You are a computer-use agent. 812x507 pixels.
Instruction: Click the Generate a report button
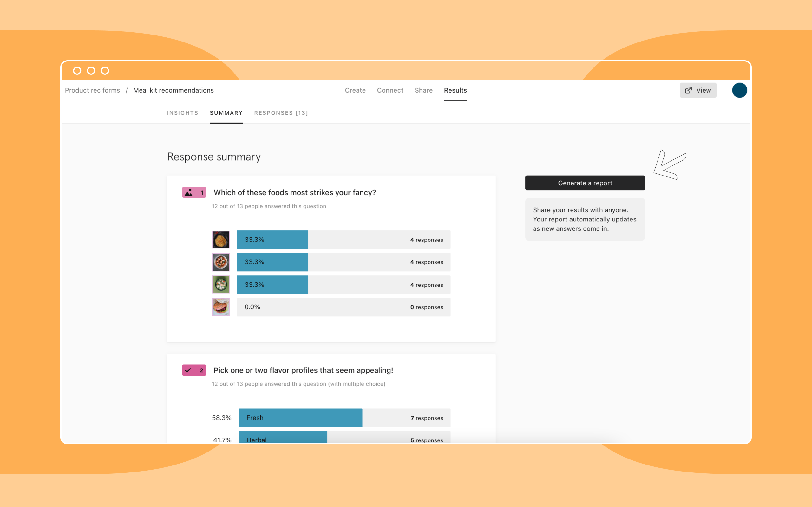tap(585, 183)
